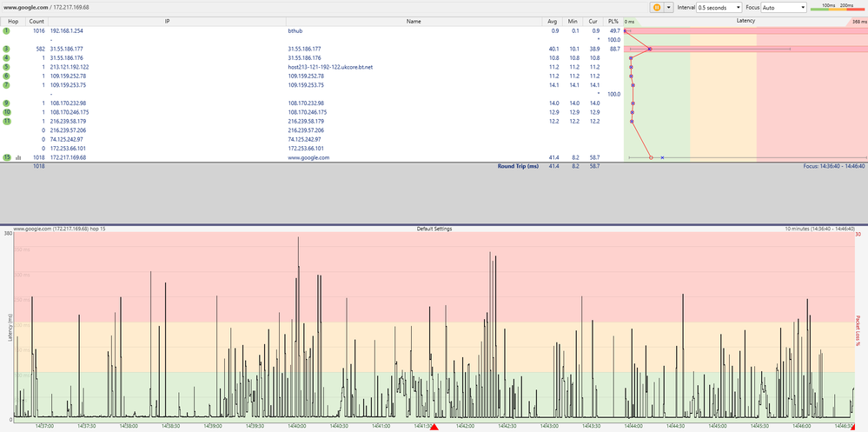Select the hop 1 green circle icon
Screen dimensions: 868x432
click(x=6, y=30)
